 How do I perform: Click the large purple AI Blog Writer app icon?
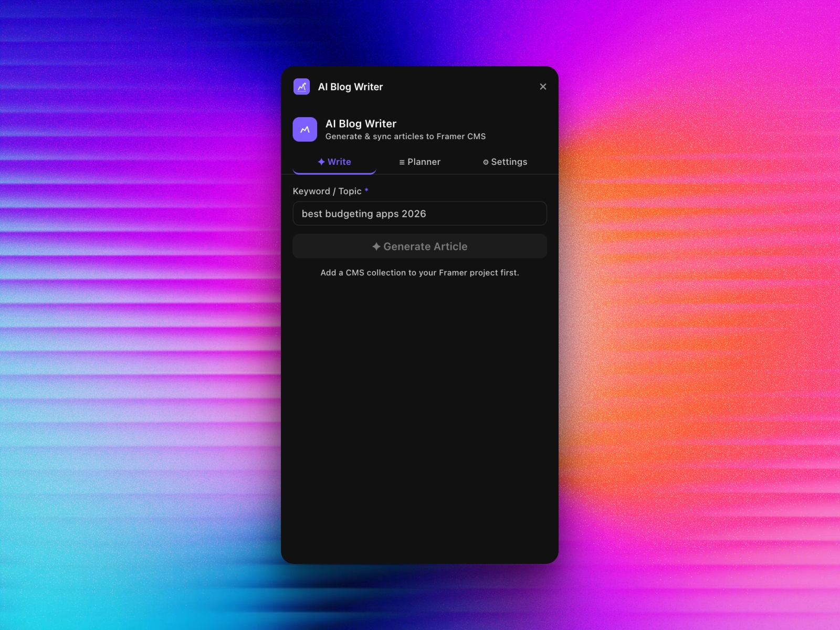tap(305, 129)
